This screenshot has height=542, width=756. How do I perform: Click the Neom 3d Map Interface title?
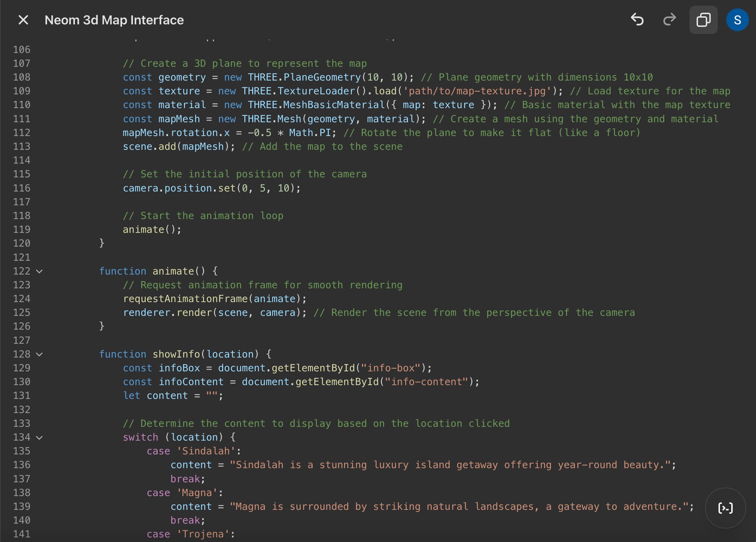coord(114,20)
